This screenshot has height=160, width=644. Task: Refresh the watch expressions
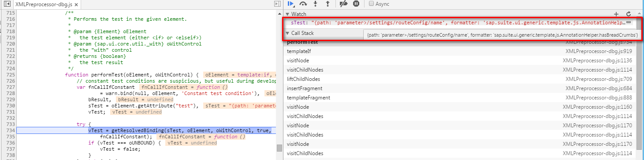pos(629,14)
